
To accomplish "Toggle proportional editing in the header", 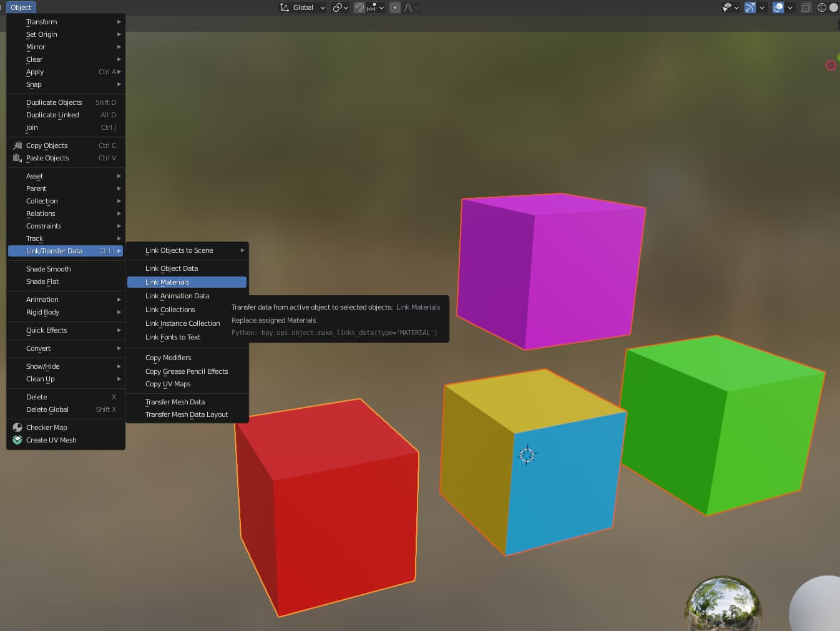I will pos(395,7).
